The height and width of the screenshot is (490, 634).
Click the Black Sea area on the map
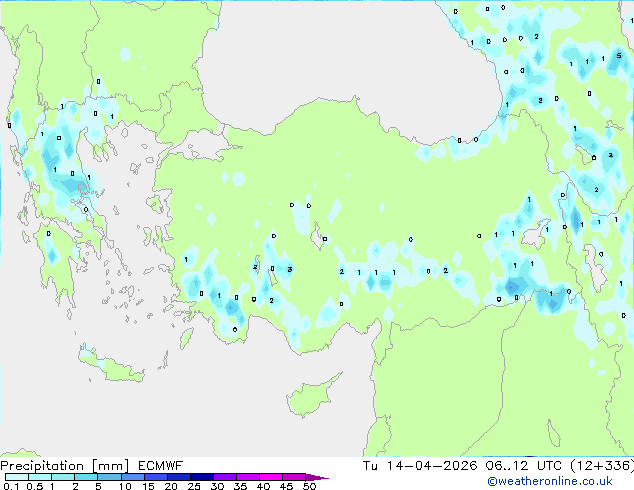(x=350, y=50)
